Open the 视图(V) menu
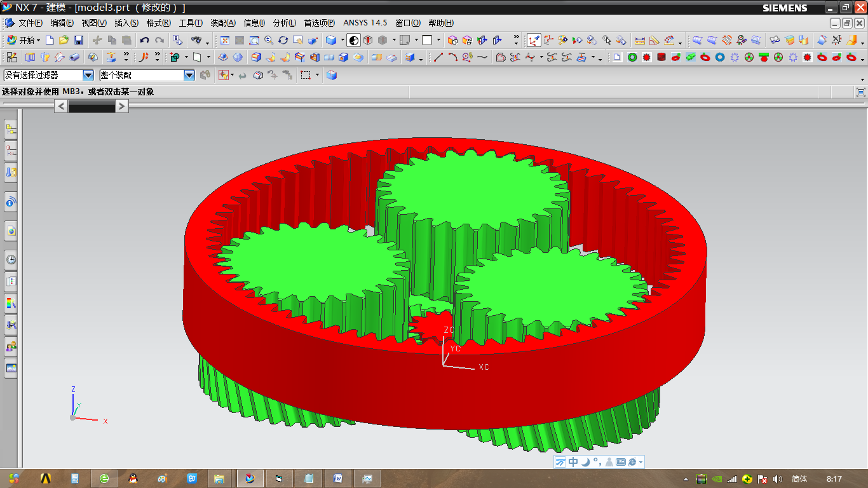 [x=94, y=23]
